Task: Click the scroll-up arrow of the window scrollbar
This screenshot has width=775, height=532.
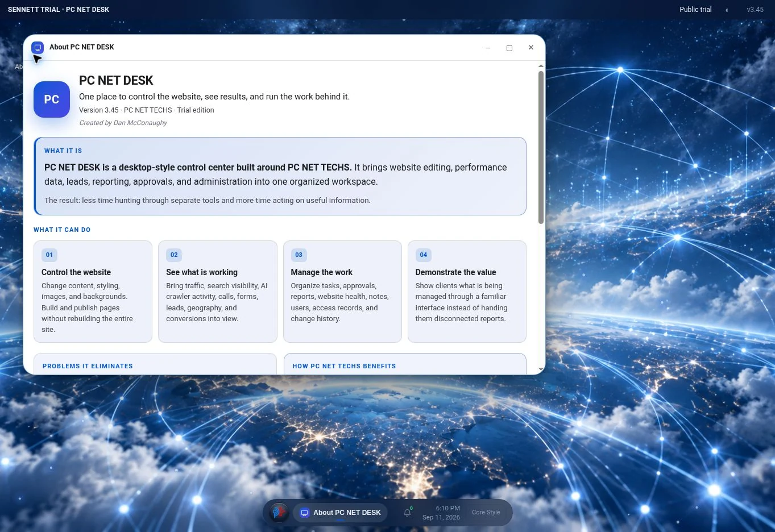Action: pos(541,66)
